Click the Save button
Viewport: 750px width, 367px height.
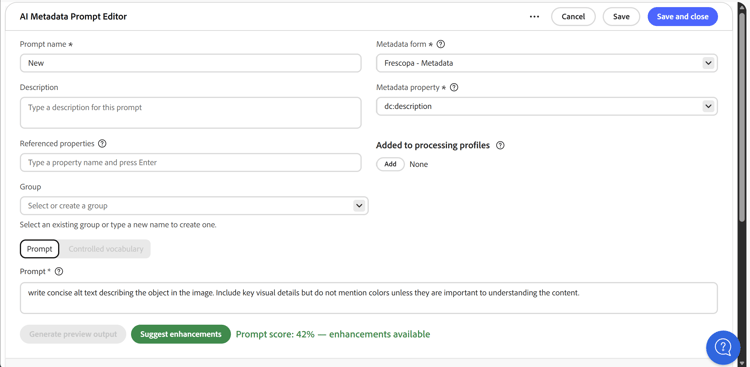621,16
